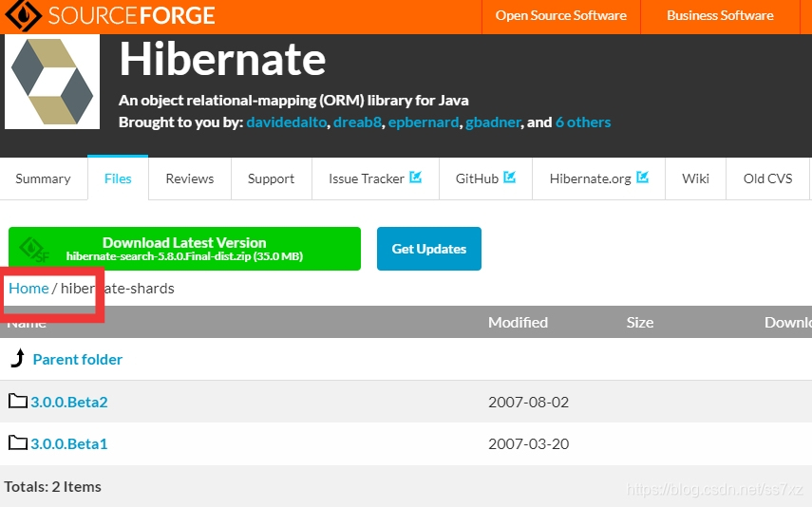Open the Summary tab
This screenshot has width=812, height=507.
pos(43,178)
